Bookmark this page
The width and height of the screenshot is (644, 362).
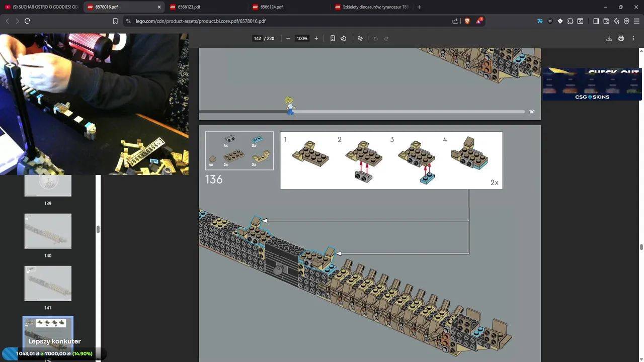point(115,21)
